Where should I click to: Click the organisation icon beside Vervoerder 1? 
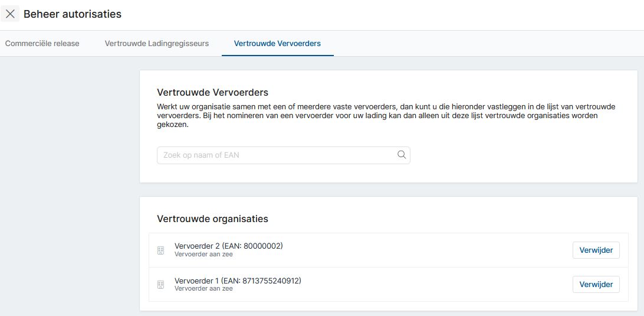[160, 284]
